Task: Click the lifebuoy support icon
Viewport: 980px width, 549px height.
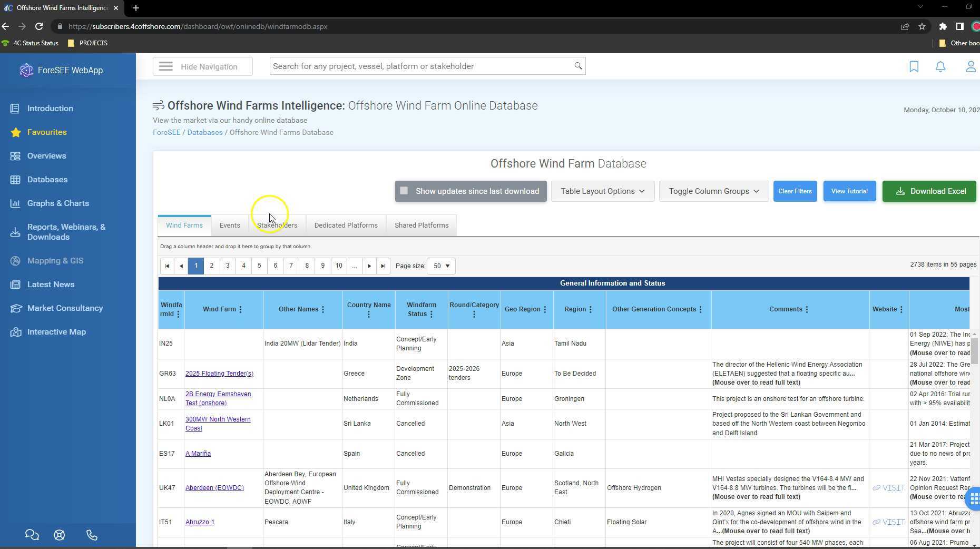Action: [60, 535]
